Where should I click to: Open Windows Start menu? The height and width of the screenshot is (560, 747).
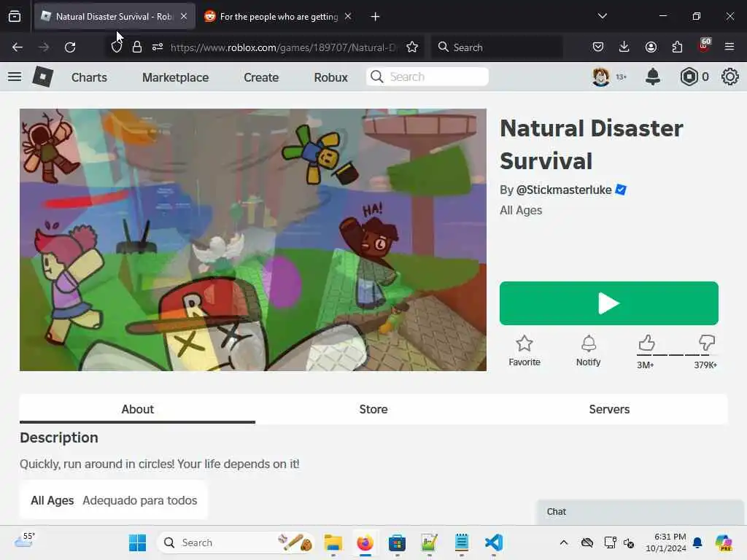[138, 542]
